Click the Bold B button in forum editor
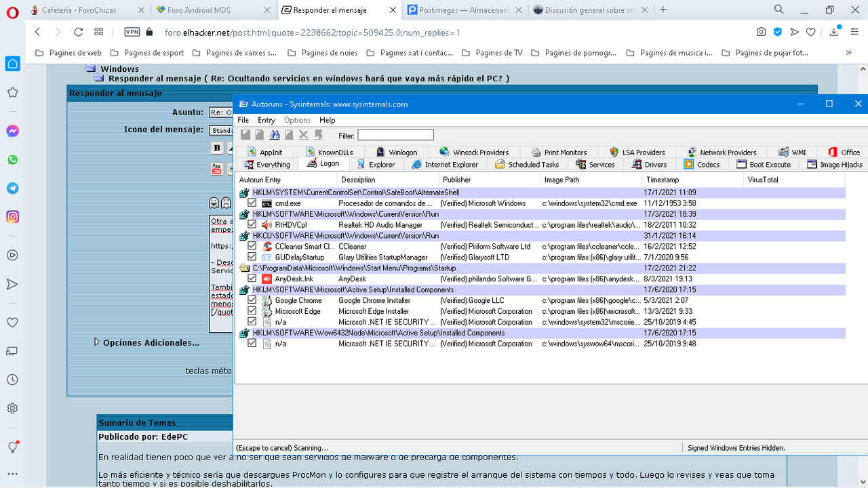This screenshot has width=868, height=488. click(217, 148)
